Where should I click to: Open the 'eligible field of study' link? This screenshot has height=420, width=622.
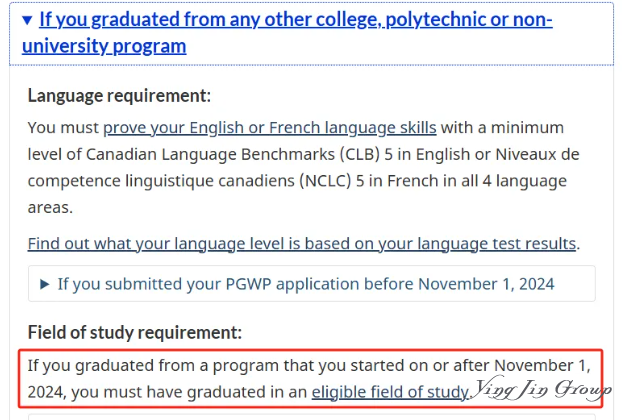point(390,392)
